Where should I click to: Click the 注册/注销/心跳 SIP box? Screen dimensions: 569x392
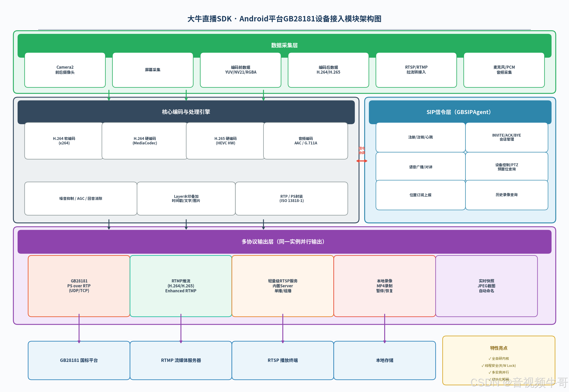420,137
